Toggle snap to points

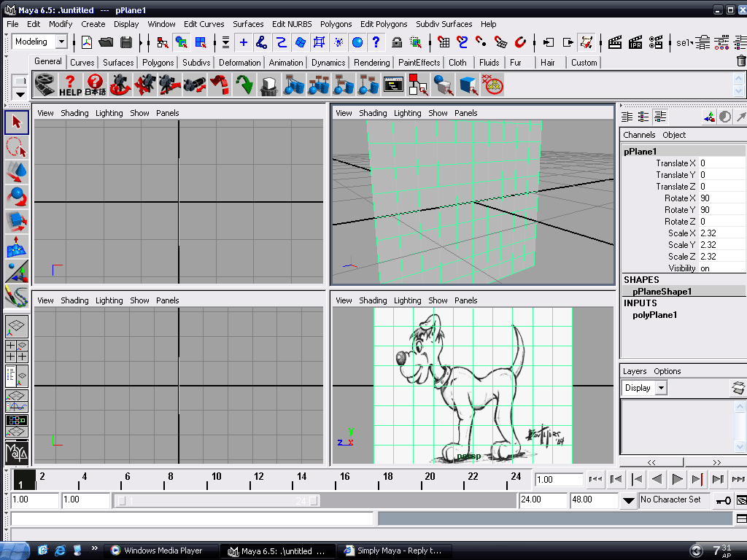coord(481,42)
